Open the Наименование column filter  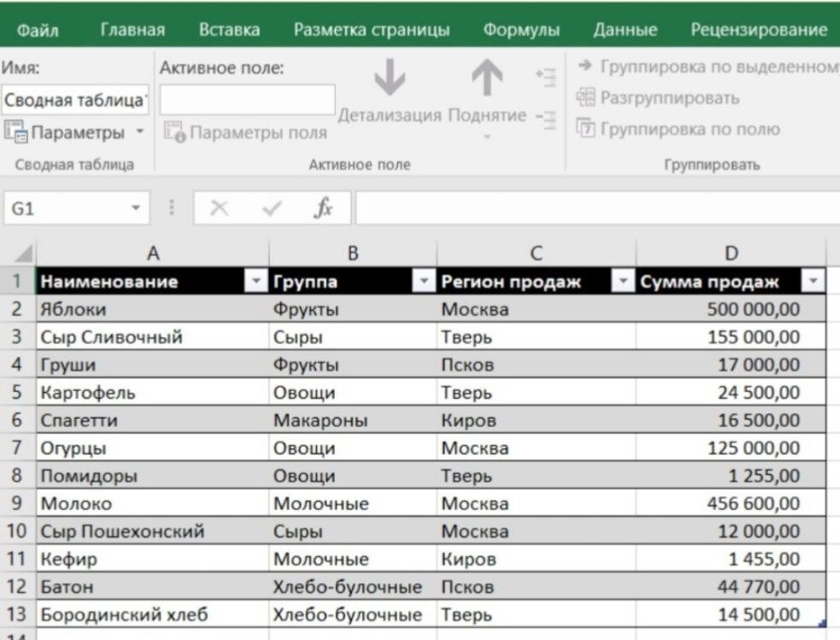coord(255,281)
